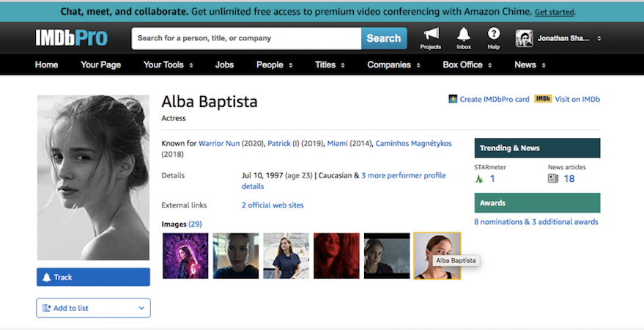Open the Caminhos Magnétykos link

point(414,144)
